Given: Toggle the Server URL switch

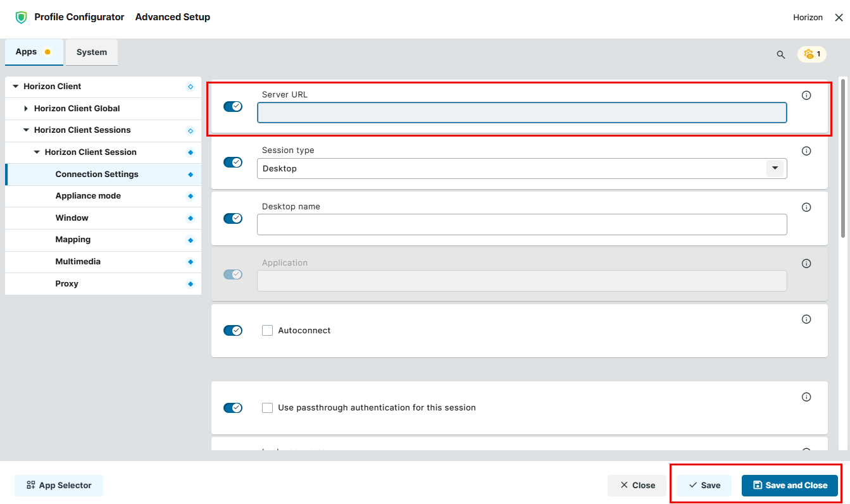Looking at the screenshot, I should (233, 106).
